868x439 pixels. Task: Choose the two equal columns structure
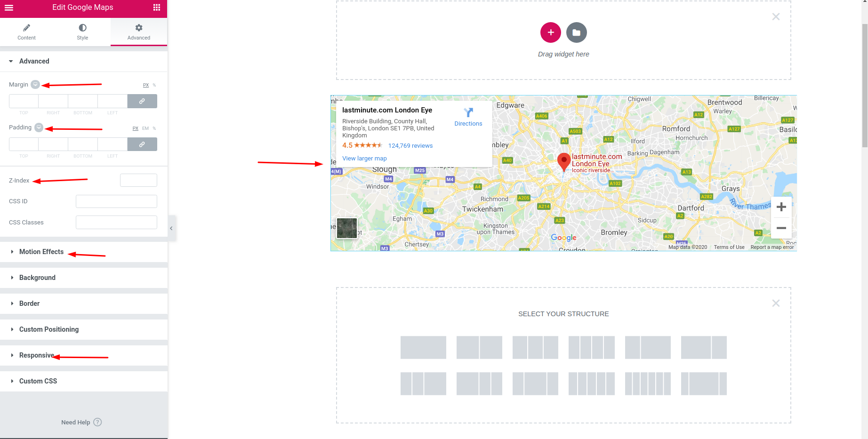(x=479, y=347)
